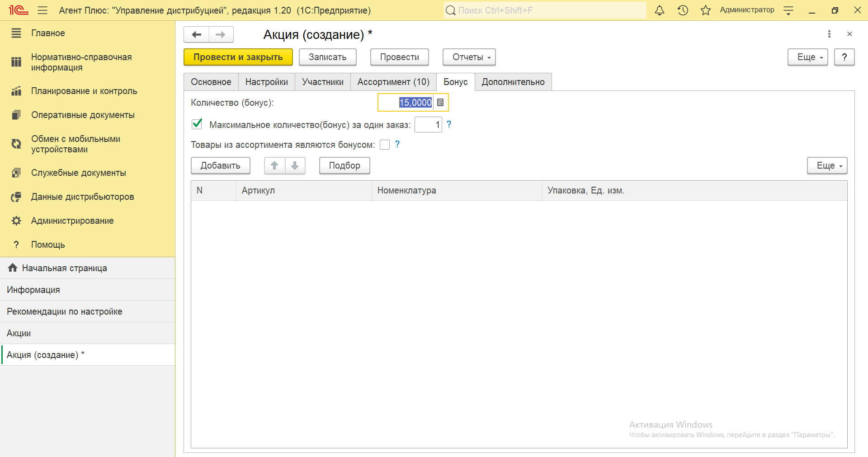Open history clock icon
Image resolution: width=868 pixels, height=457 pixels.
coord(683,10)
